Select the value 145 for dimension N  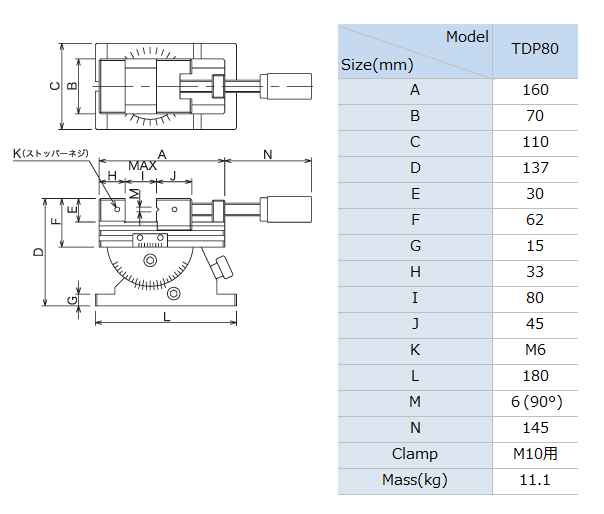coord(535,428)
